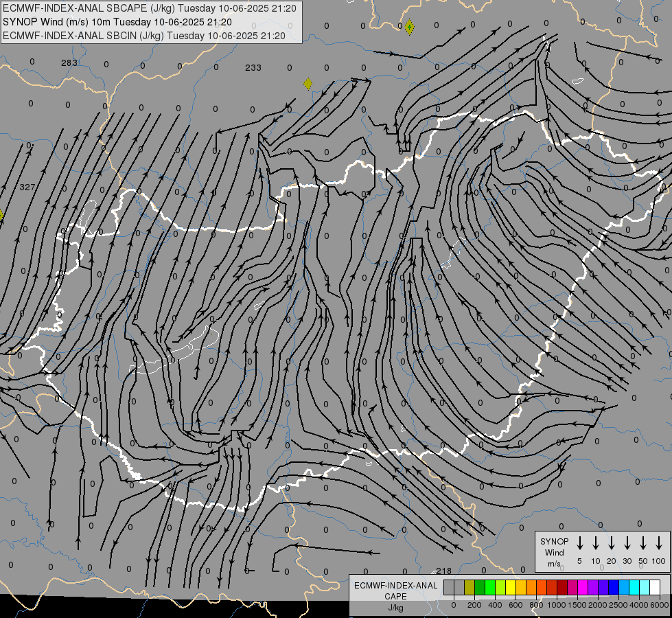Click the 600 tick label in the CAPE legend
Image resolution: width=672 pixels, height=618 pixels.
(x=515, y=605)
